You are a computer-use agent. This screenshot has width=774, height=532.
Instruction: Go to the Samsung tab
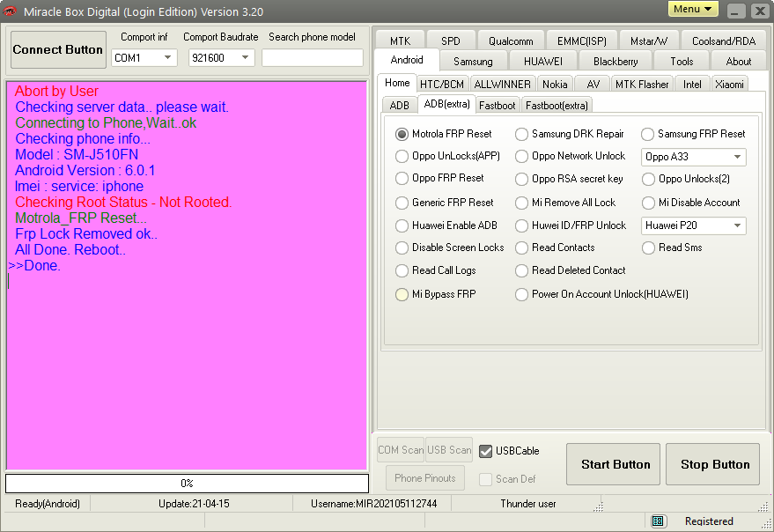(x=473, y=62)
